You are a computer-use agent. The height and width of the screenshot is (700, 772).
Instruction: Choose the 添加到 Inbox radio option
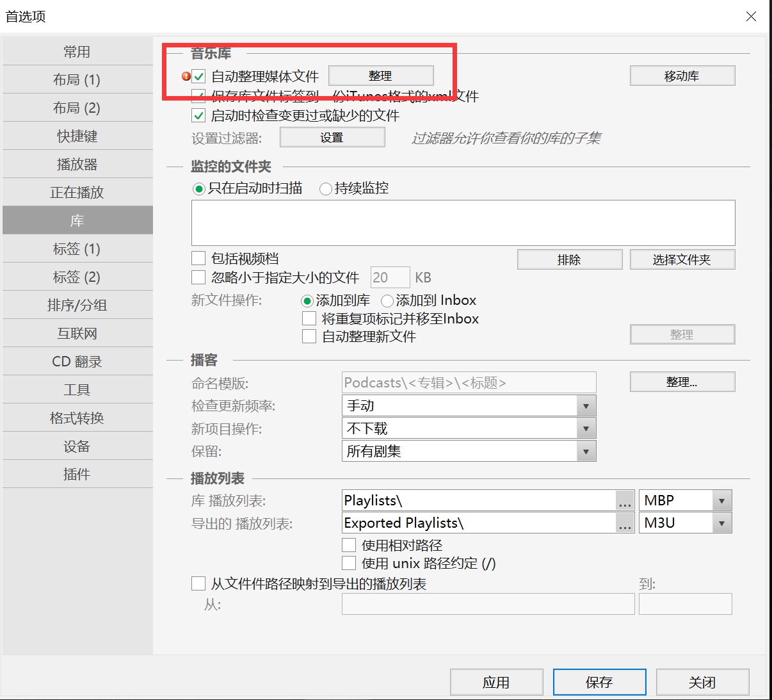click(387, 301)
